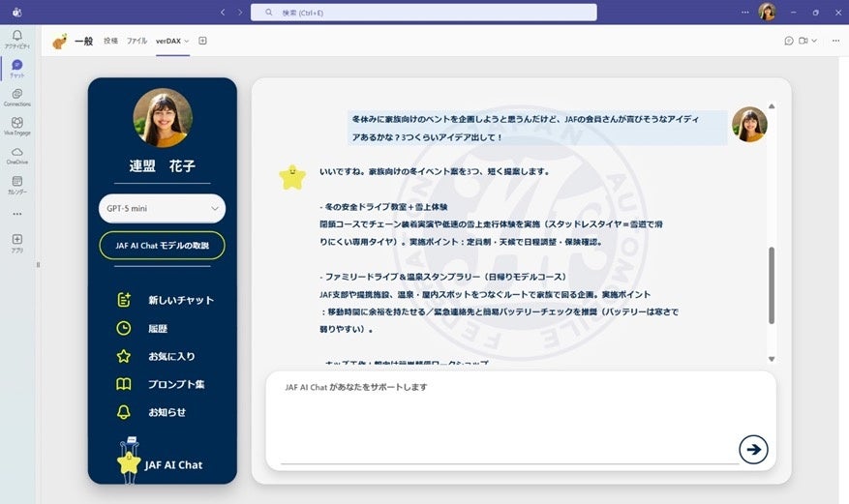Open 履歴 history
Viewport: 849px width, 504px height.
pyautogui.click(x=158, y=328)
